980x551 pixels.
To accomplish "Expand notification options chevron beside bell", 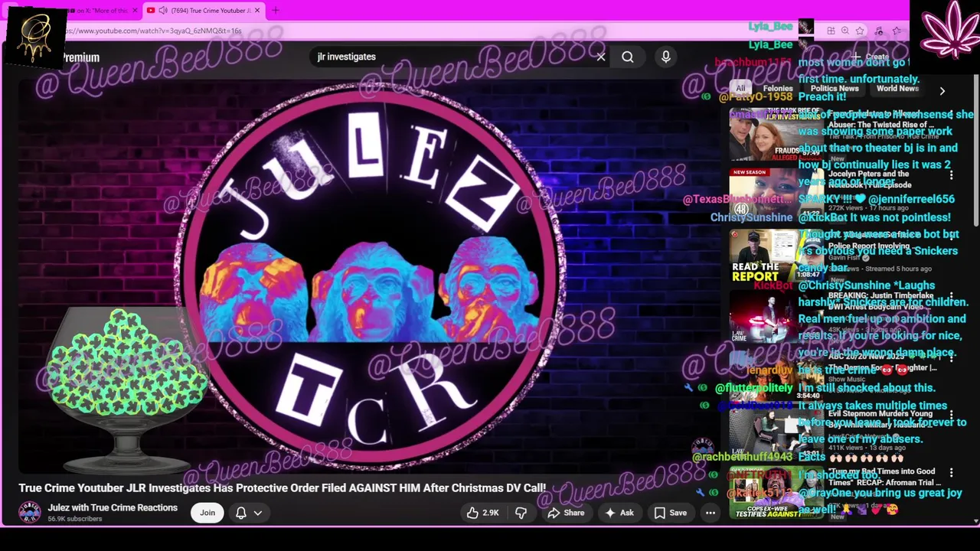I will (258, 513).
